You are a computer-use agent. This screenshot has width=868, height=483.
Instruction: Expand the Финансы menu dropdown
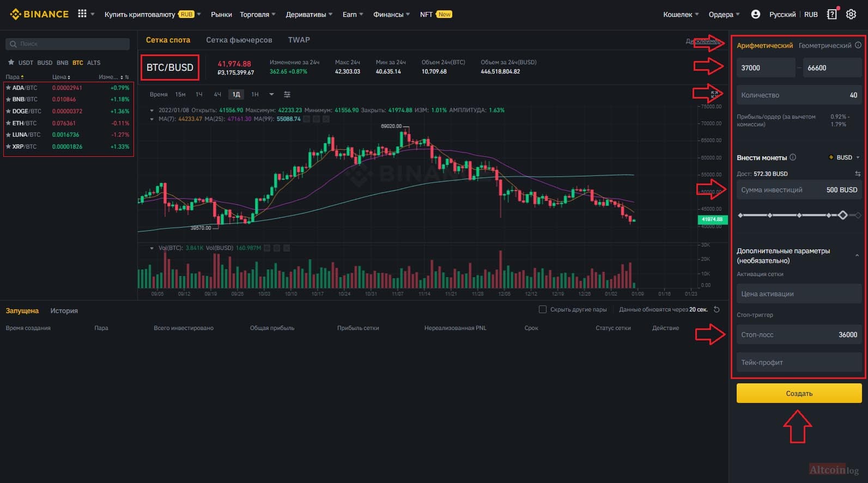[x=391, y=14]
